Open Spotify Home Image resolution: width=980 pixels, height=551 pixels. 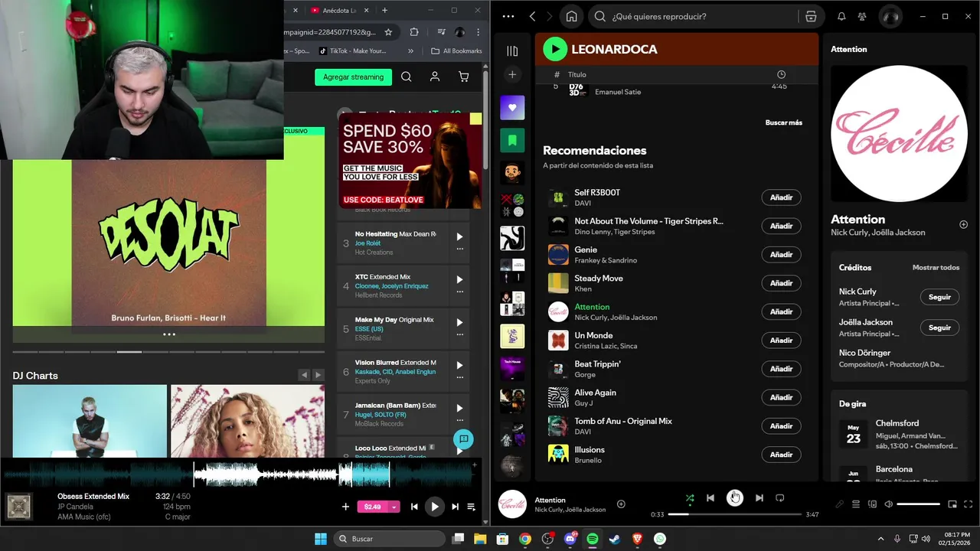click(x=571, y=16)
